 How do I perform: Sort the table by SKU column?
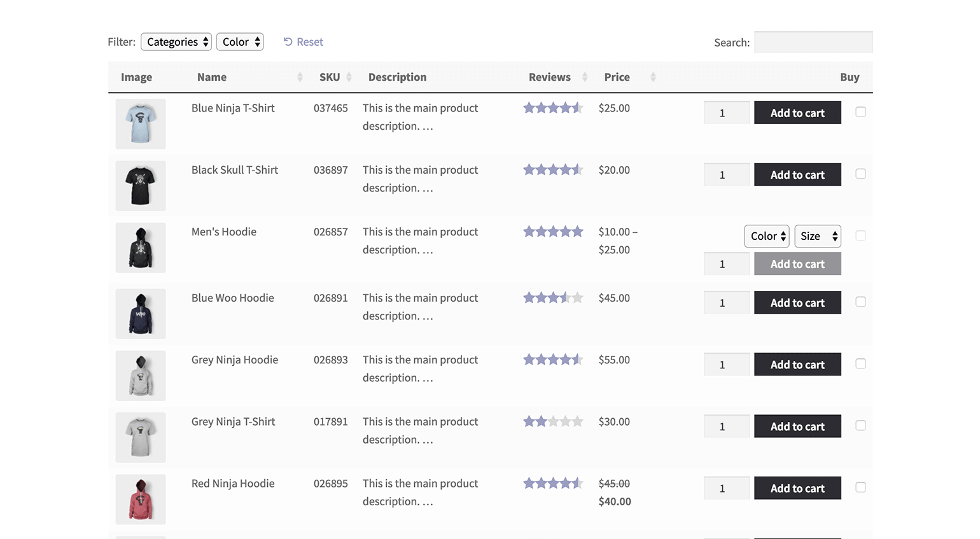point(349,77)
